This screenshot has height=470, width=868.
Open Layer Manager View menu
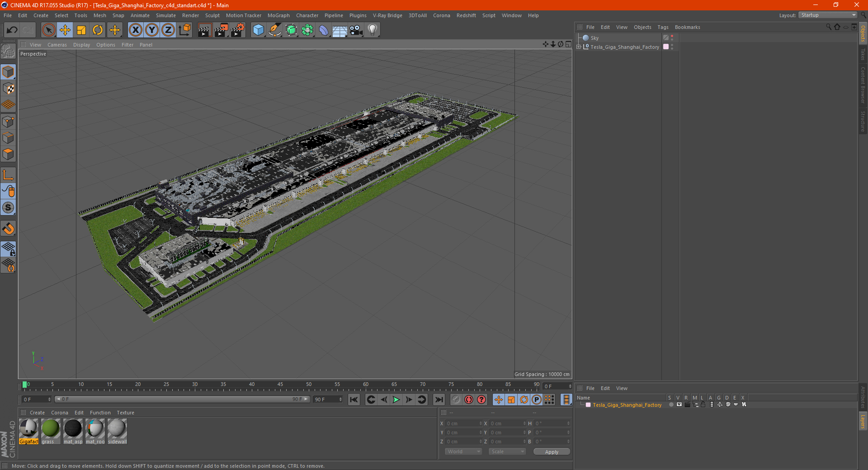622,388
